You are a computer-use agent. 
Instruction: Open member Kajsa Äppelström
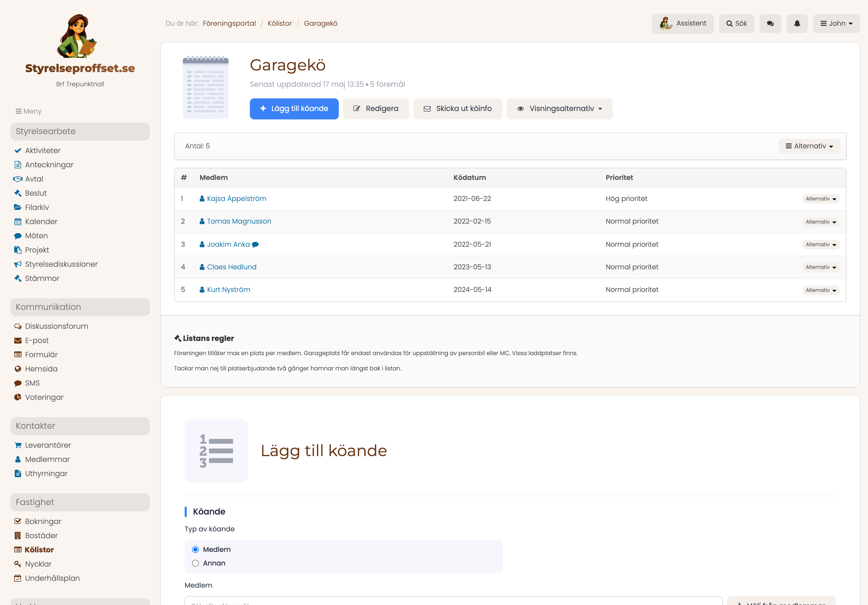236,199
